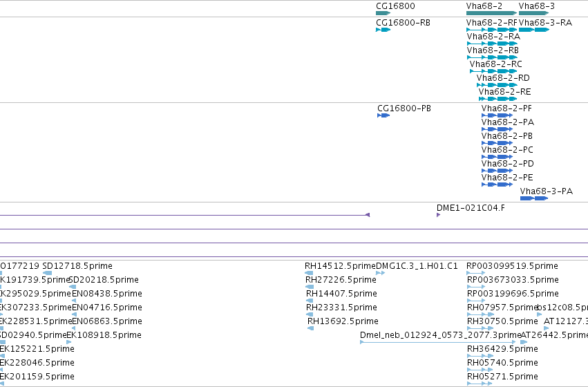
Task: Select EST EN04716.5prime
Action: 107,308
